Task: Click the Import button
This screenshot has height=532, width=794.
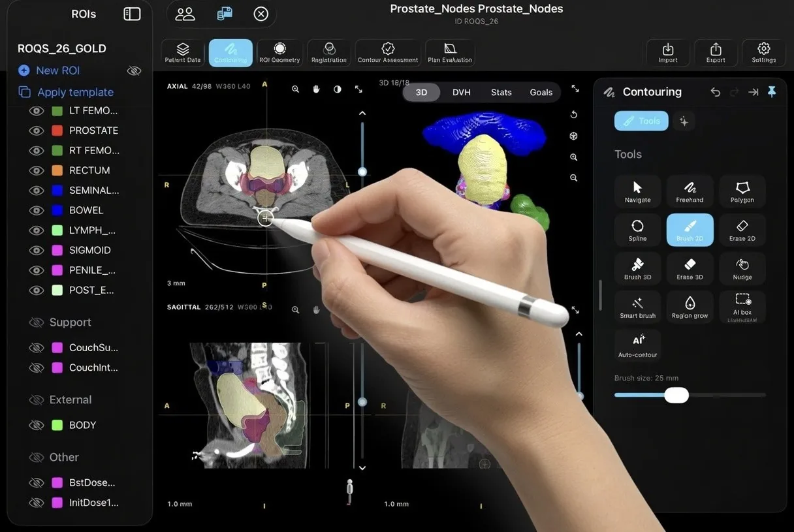Action: pyautogui.click(x=668, y=53)
